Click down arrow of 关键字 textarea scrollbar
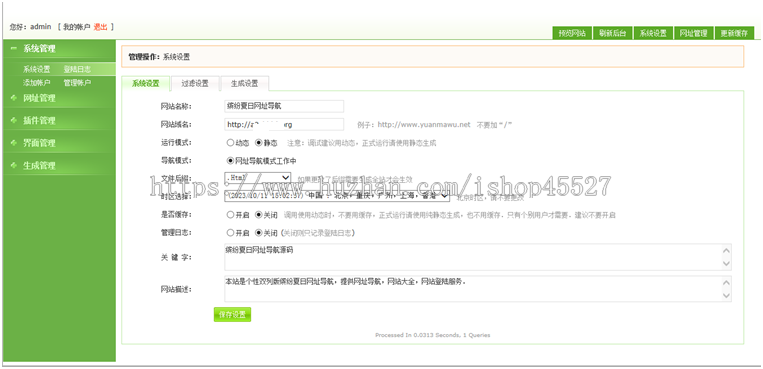 727,264
